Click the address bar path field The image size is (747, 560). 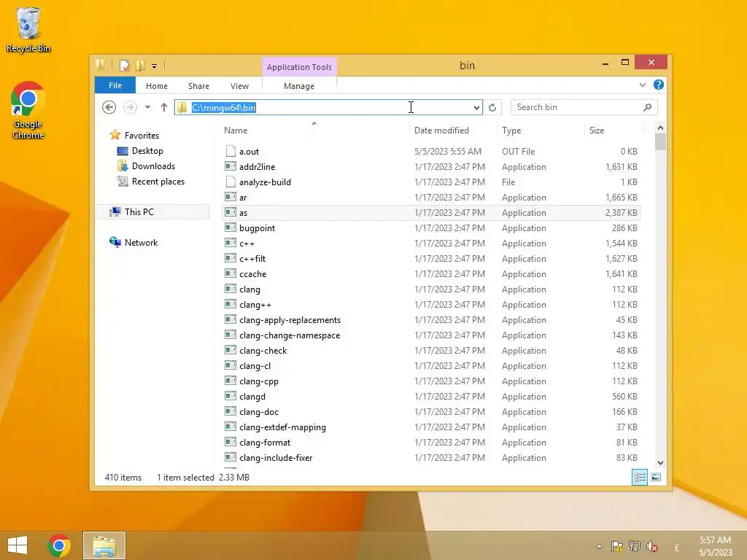(x=329, y=108)
